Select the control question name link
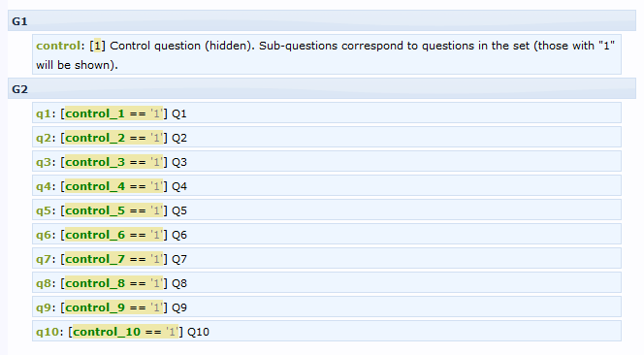The image size is (644, 355). coord(58,46)
